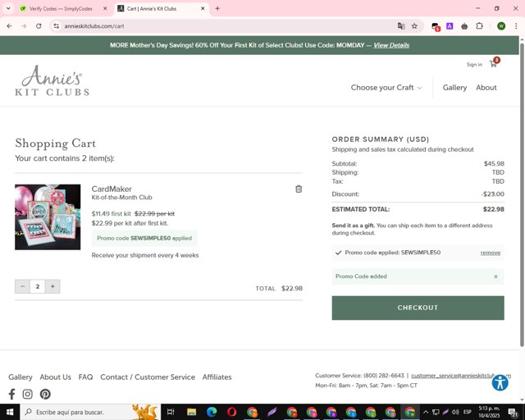
Task: Visit Annie's Facebook page icon
Action: click(x=11, y=395)
